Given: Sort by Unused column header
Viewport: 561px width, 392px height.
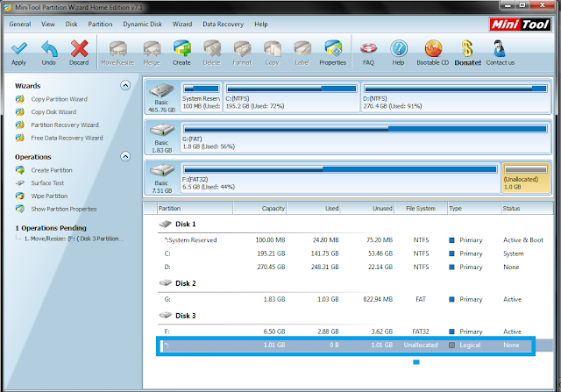Looking at the screenshot, I should click(367, 209).
